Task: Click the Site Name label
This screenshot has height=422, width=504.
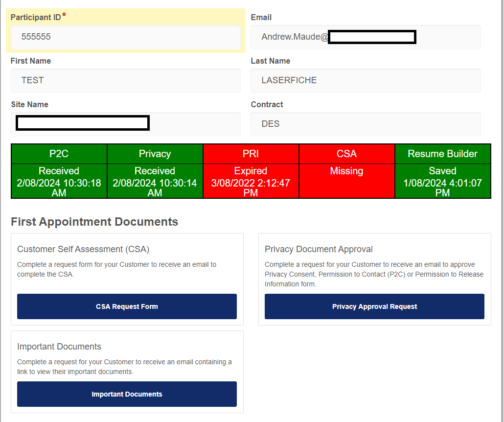Action: [x=29, y=105]
